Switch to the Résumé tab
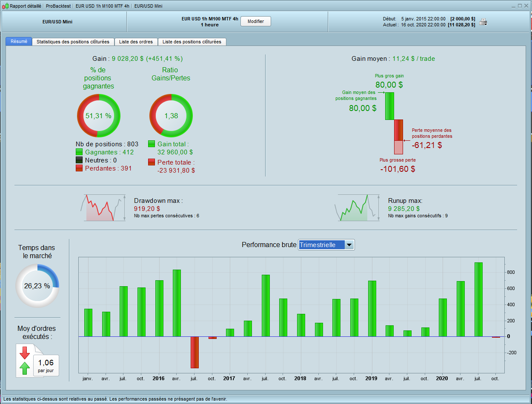 19,42
